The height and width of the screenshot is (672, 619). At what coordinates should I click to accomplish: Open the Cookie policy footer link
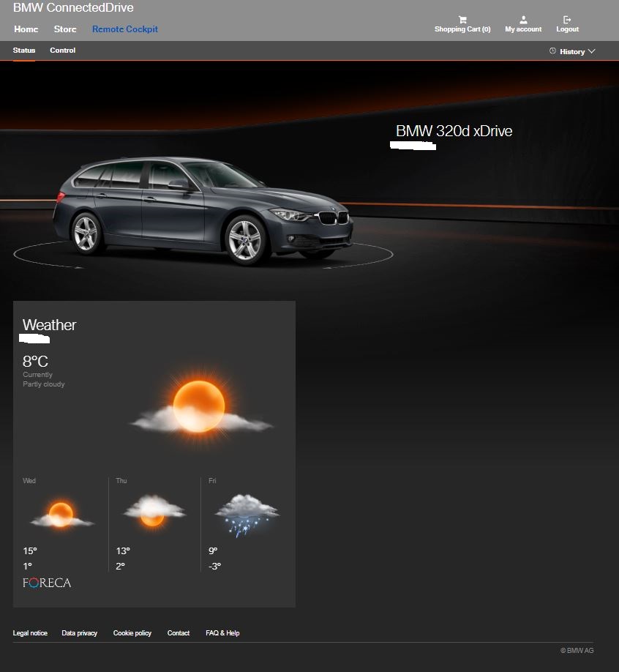(x=132, y=633)
